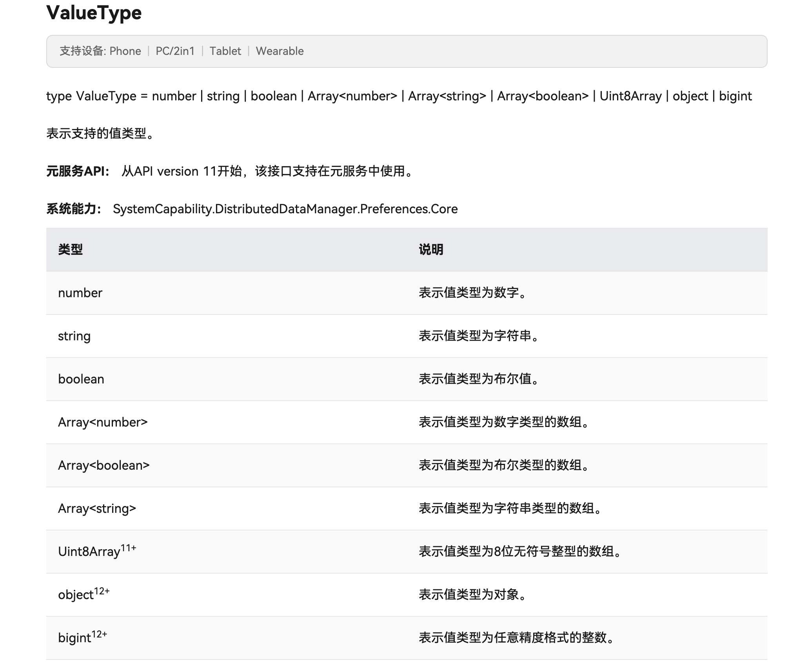Click the object 12+ table cell
Image resolution: width=799 pixels, height=672 pixels.
coord(84,594)
